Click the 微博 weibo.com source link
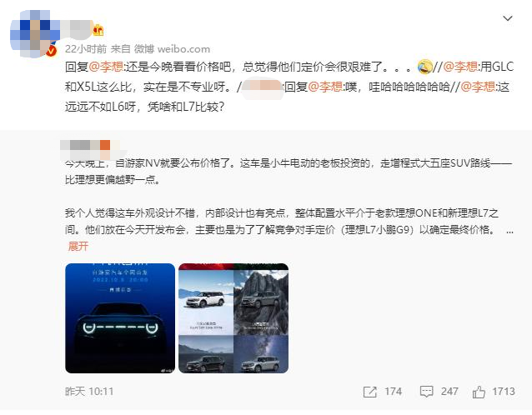 tap(172, 49)
